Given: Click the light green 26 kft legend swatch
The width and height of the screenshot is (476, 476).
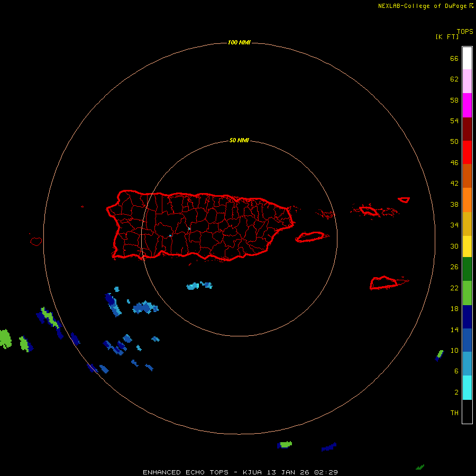Looking at the screenshot, I should click(467, 293).
